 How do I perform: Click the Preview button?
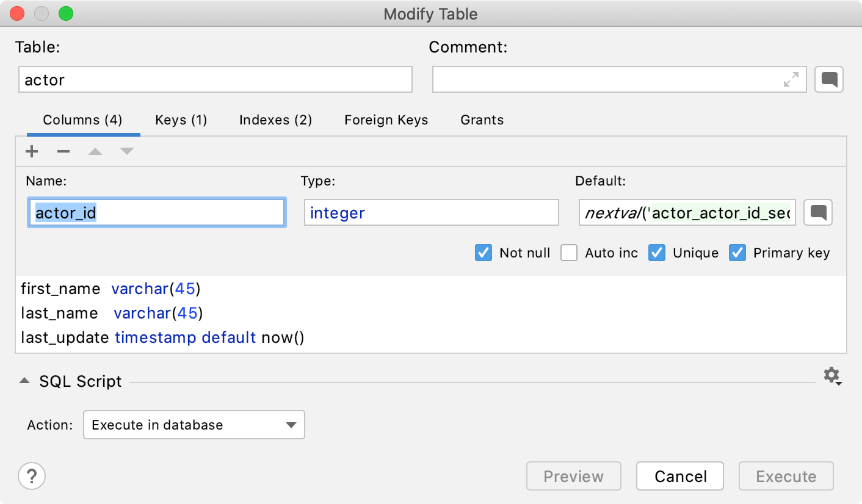coord(573,476)
